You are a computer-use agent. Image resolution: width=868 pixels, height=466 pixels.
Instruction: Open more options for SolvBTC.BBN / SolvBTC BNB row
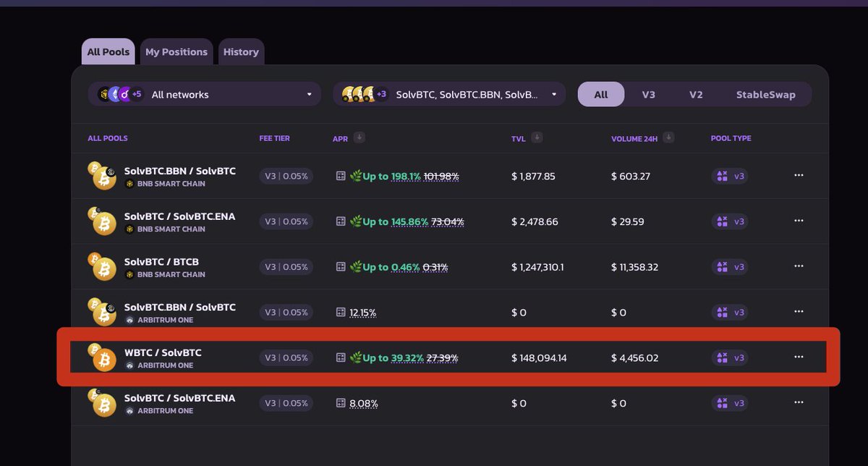coord(799,175)
